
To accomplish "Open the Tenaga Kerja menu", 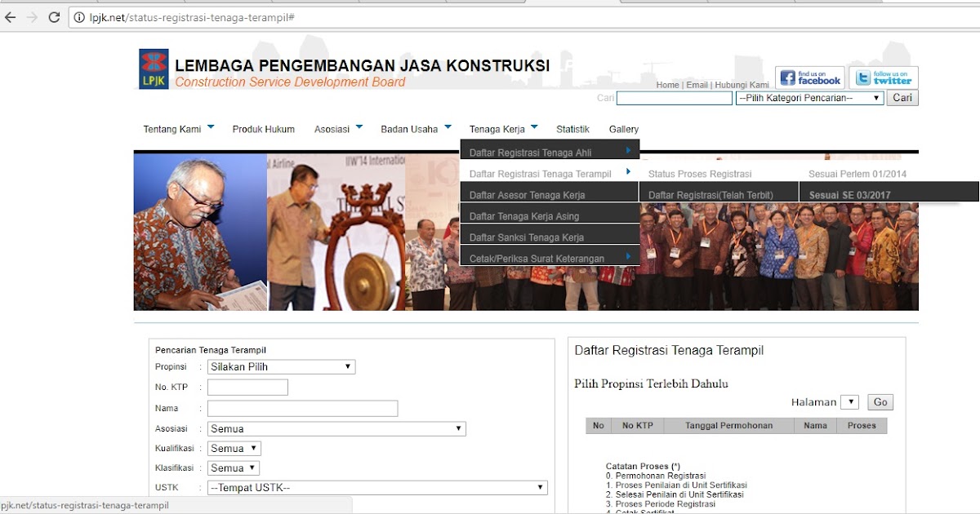I will coord(497,129).
